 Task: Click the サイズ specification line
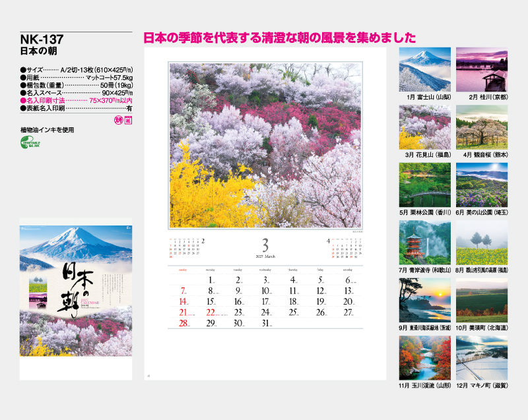tap(77, 70)
